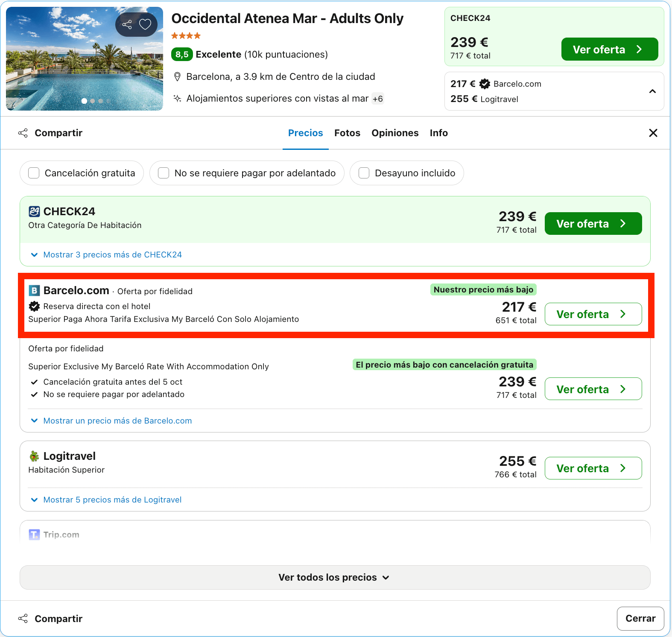Open the Info tab
The width and height of the screenshot is (672, 637).
(439, 133)
